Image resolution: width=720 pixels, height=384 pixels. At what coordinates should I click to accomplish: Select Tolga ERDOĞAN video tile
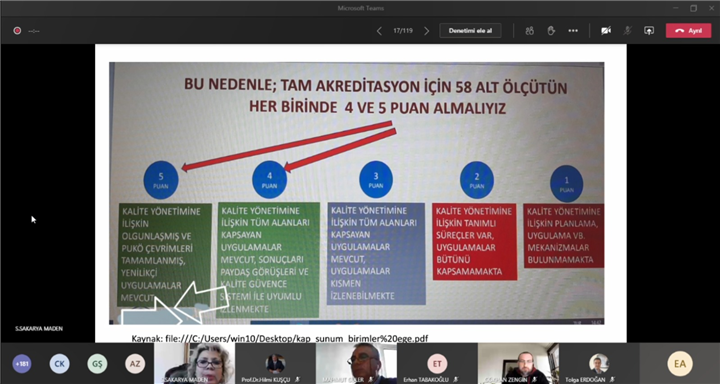coord(599,363)
